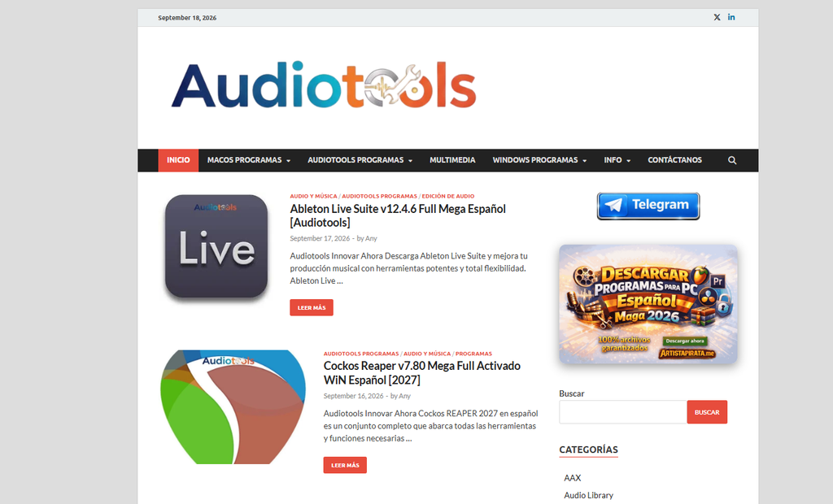833x504 pixels.
Task: Open AUDIO Y MÚSICA tag above Reaper post
Action: [x=427, y=354]
